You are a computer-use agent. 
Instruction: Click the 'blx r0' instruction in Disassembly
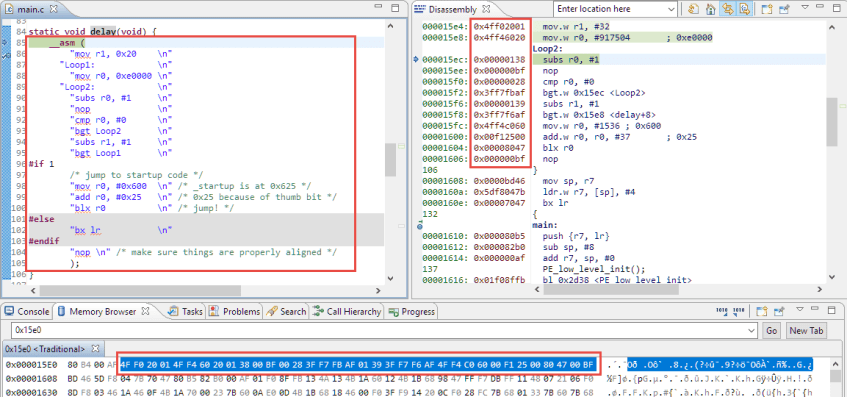[558, 148]
